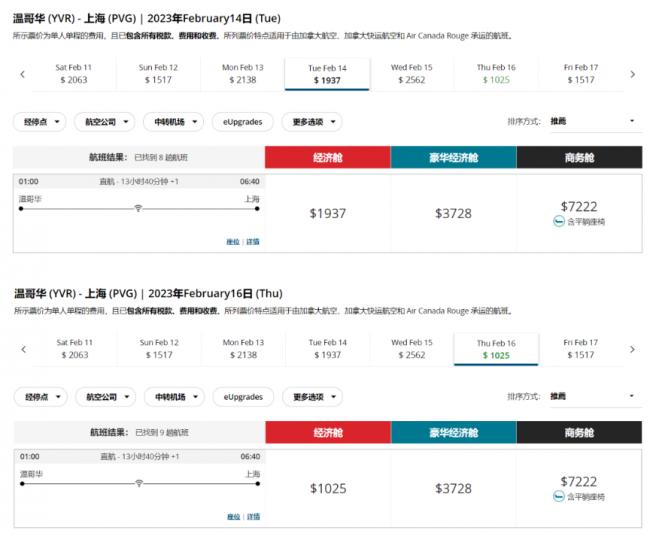This screenshot has height=536, width=650.
Task: Select Sat Feb 11 $2063 in Feb 16 section
Action: pyautogui.click(x=75, y=349)
